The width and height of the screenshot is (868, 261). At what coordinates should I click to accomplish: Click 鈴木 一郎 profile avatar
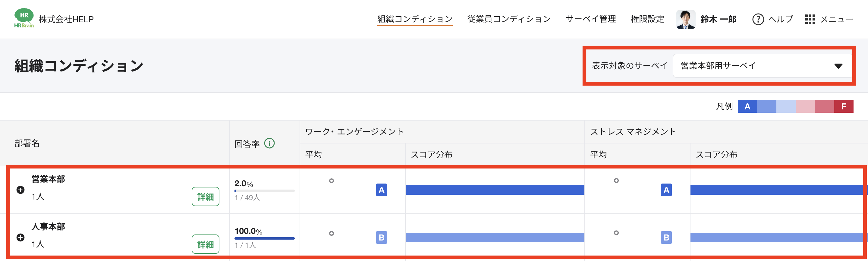coord(685,19)
